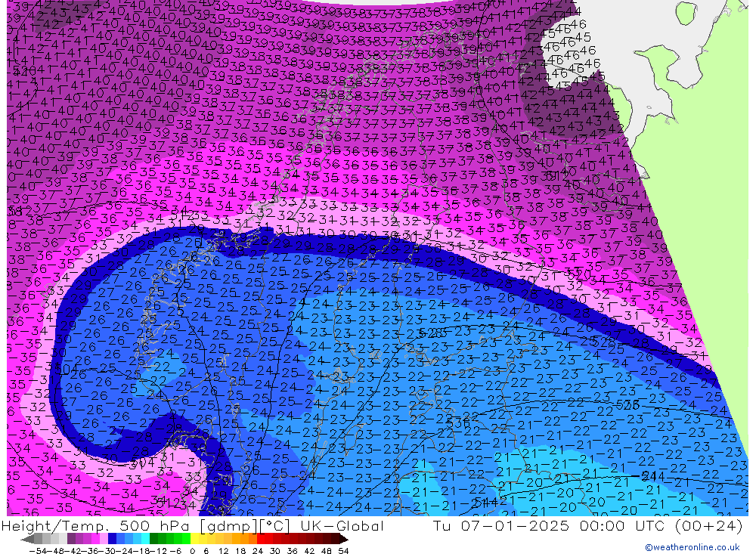Click the dark blue -30 legend swatch
The image size is (756, 554).
tap(113, 539)
